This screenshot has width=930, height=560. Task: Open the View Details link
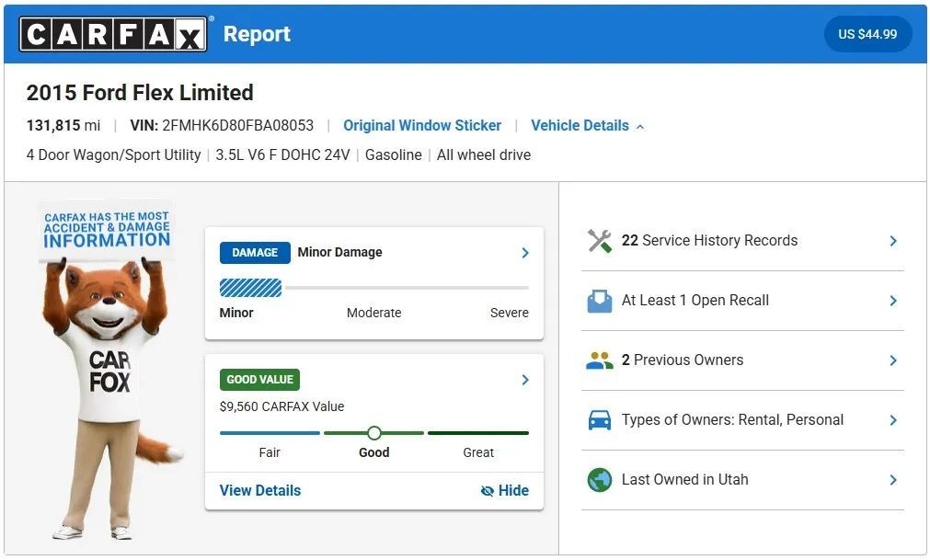pyautogui.click(x=259, y=491)
